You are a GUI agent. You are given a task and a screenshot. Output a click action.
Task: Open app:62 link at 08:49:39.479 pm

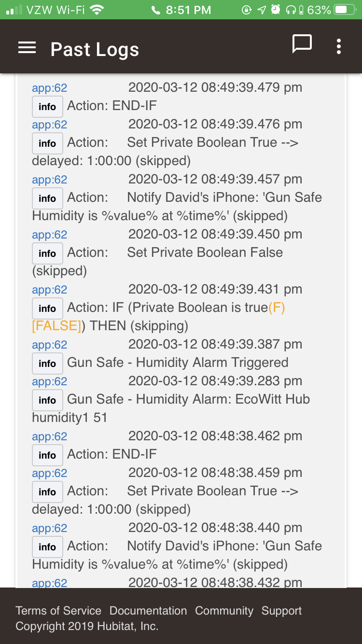(49, 88)
